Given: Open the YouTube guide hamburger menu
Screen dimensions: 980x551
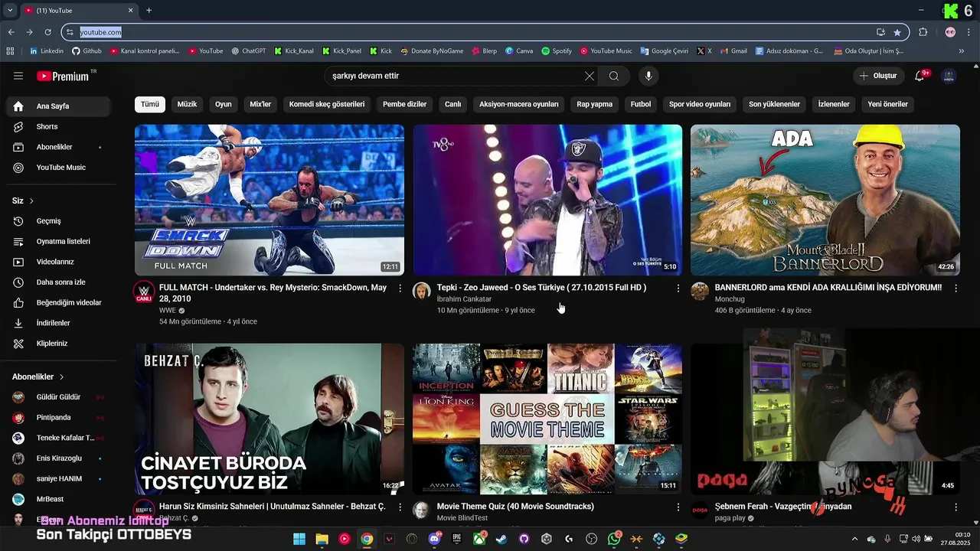Looking at the screenshot, I should [x=18, y=76].
